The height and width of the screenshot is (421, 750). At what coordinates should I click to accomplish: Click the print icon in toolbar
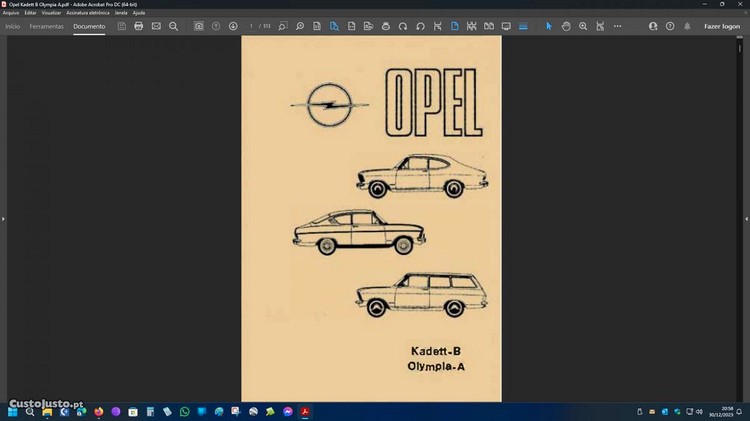pos(138,26)
